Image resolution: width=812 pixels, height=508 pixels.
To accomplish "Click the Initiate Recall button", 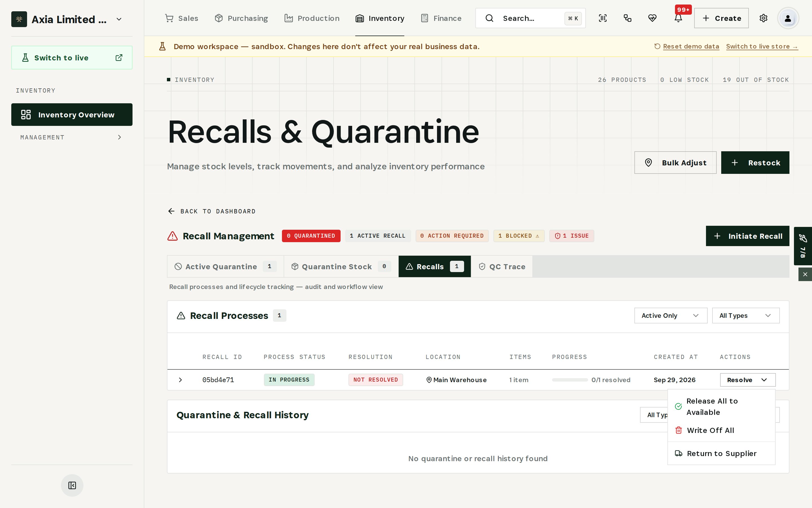I will coord(748,236).
